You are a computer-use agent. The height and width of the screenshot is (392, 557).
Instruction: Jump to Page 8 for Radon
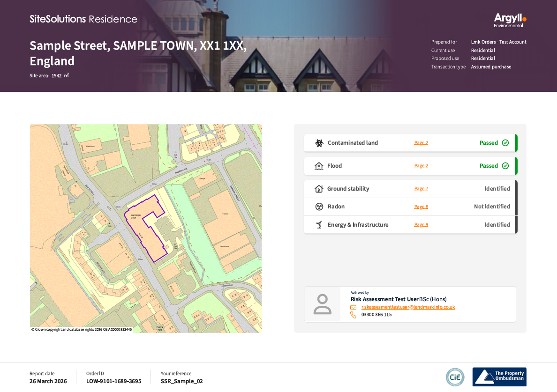[421, 207]
